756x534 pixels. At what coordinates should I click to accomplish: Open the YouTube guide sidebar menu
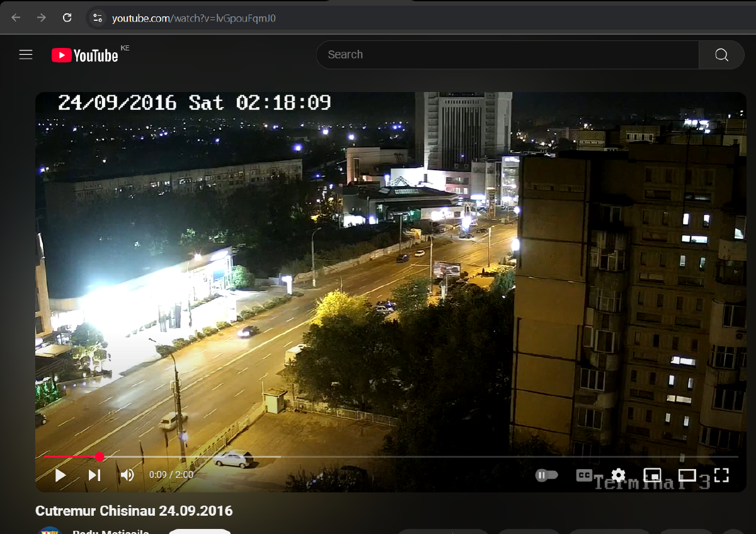coord(25,54)
